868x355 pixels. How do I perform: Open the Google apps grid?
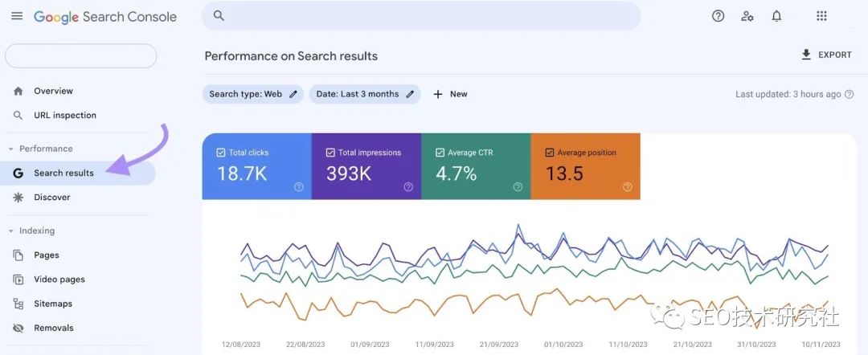pos(821,16)
